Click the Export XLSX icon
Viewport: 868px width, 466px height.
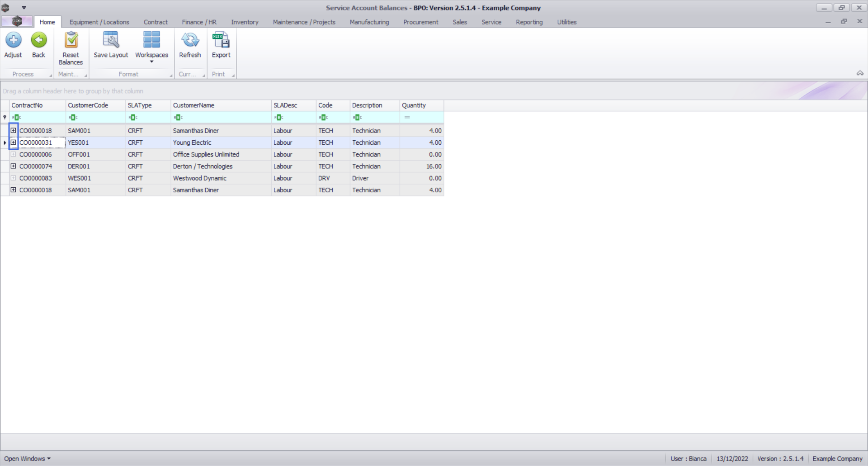(221, 40)
